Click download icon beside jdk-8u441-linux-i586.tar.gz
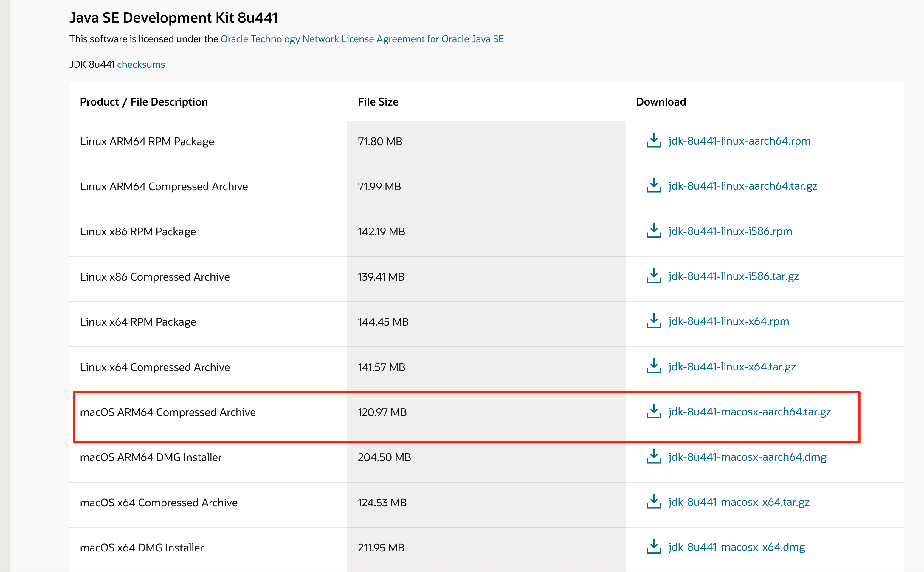This screenshot has width=924, height=572. tap(653, 276)
